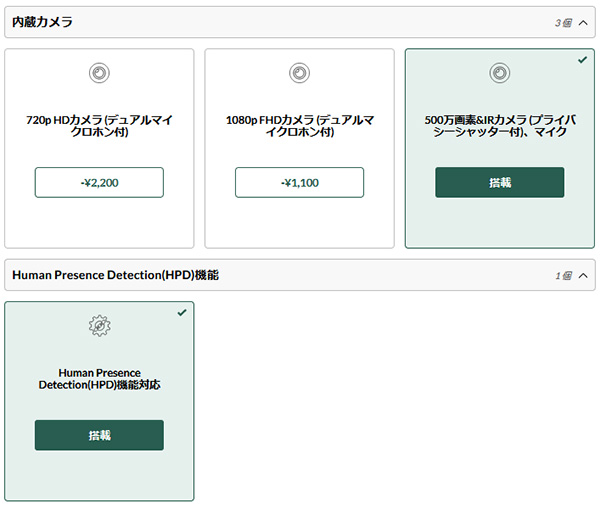The width and height of the screenshot is (600, 509).
Task: Select the -¥2,200 price button
Action: point(99,182)
